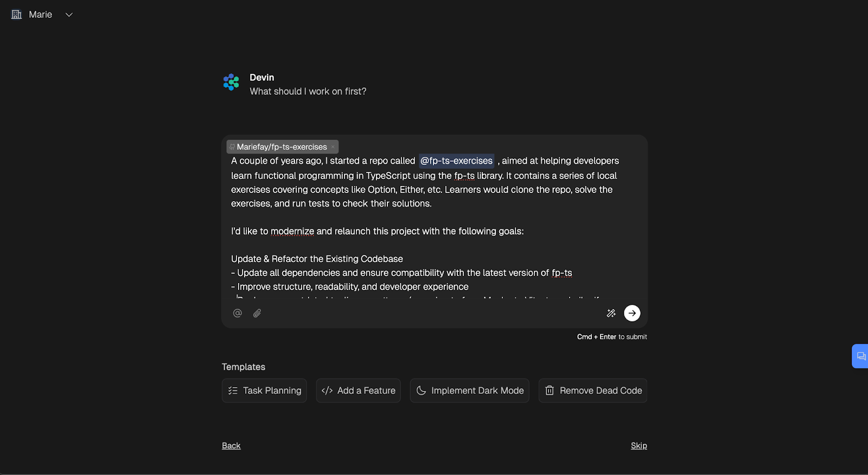Expand the Marie organization dropdown chevron
868x475 pixels.
69,15
